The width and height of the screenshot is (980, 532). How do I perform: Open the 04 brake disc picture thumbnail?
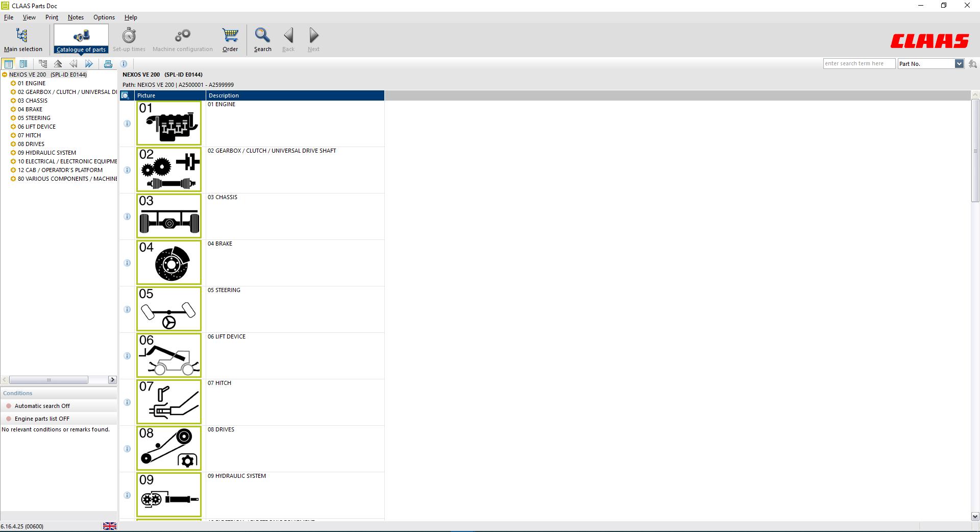[x=169, y=262]
